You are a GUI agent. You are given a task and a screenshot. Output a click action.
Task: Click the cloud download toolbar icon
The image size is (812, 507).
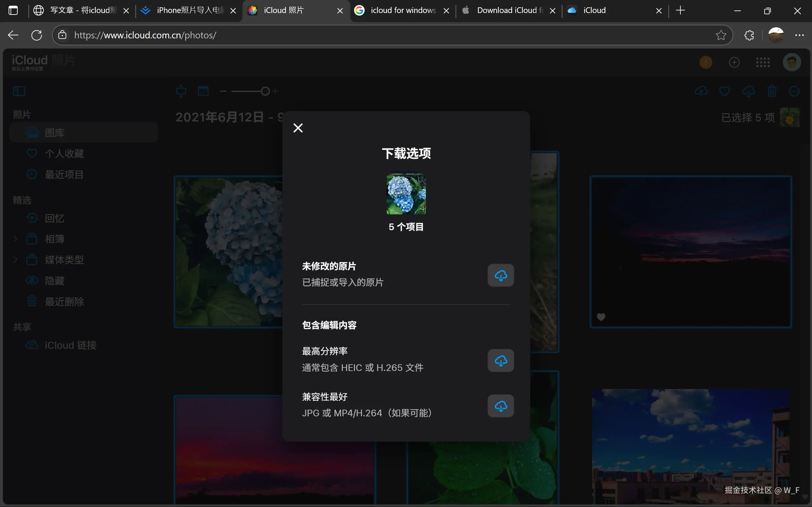point(748,91)
